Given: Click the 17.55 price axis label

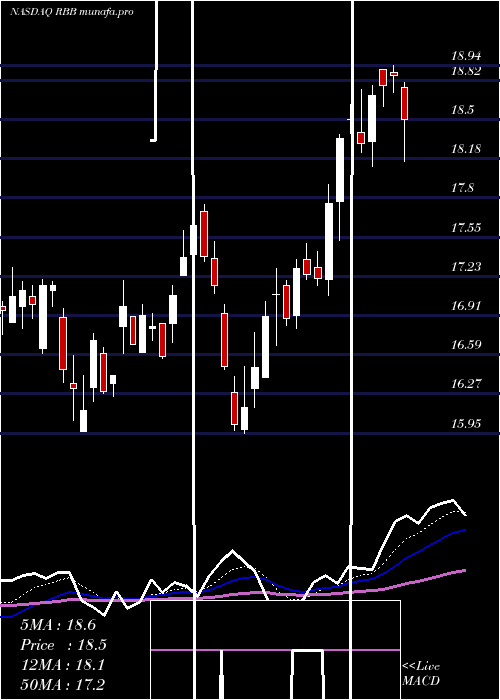Looking at the screenshot, I should coord(467,228).
